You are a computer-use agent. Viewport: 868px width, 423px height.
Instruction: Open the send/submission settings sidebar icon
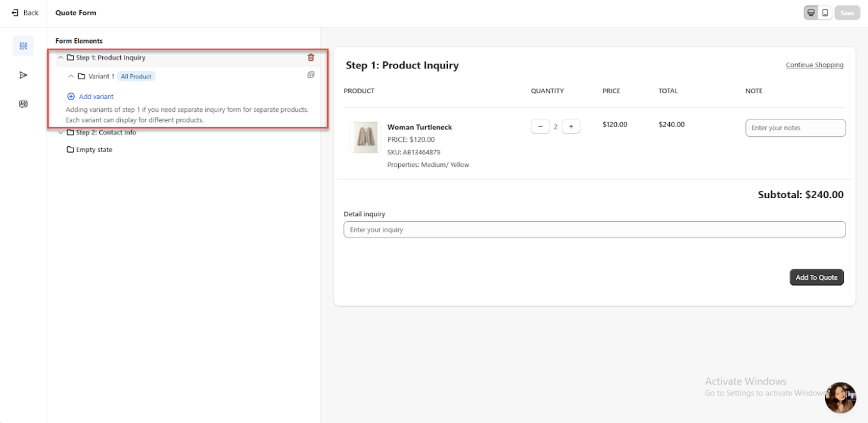(24, 75)
